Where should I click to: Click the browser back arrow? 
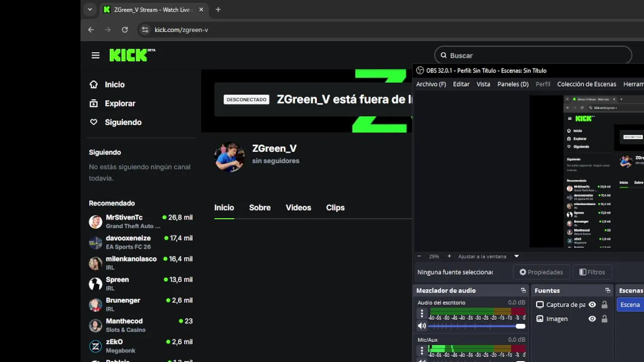point(91,30)
